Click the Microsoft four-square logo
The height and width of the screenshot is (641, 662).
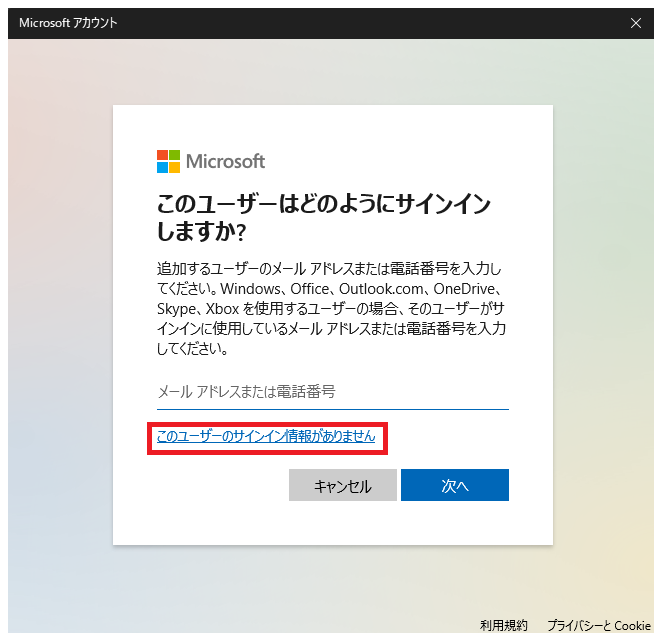point(168,161)
